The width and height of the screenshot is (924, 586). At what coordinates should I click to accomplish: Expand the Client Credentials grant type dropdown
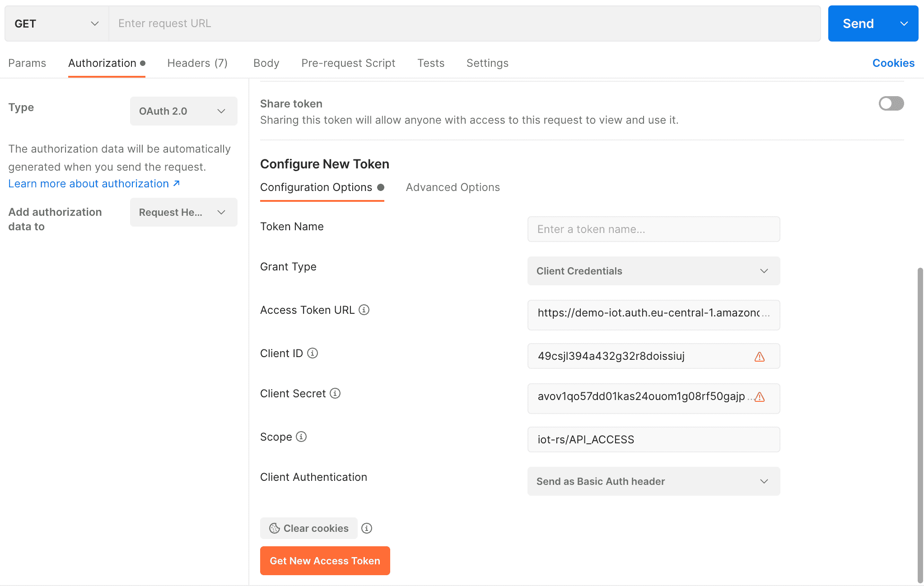tap(653, 271)
